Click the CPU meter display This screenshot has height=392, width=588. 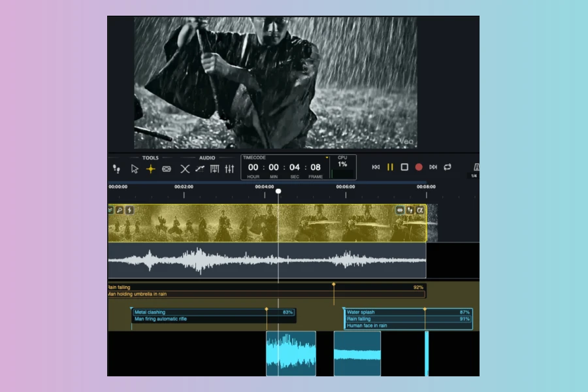[x=342, y=167]
